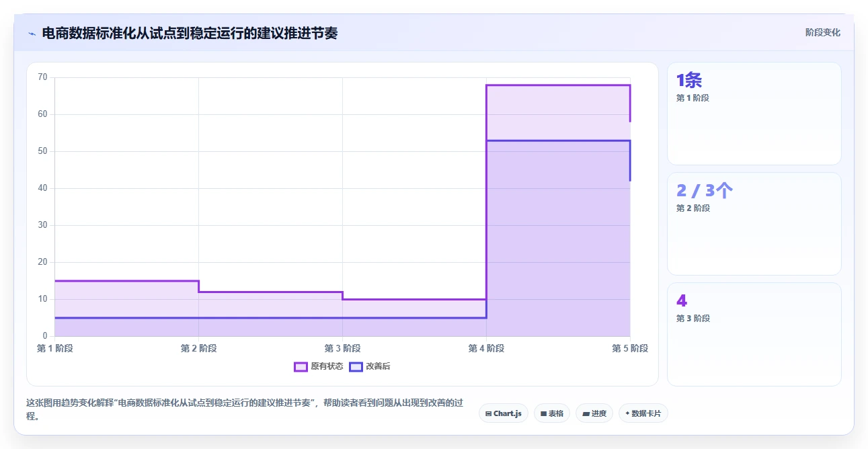Click the 第 2 阶段 axis label
Screen dimensions: 868x449
pyautogui.click(x=199, y=348)
